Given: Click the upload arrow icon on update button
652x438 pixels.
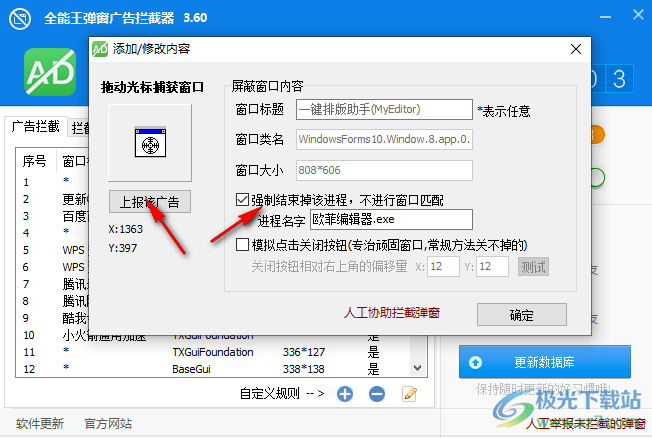Looking at the screenshot, I should coord(475,362).
